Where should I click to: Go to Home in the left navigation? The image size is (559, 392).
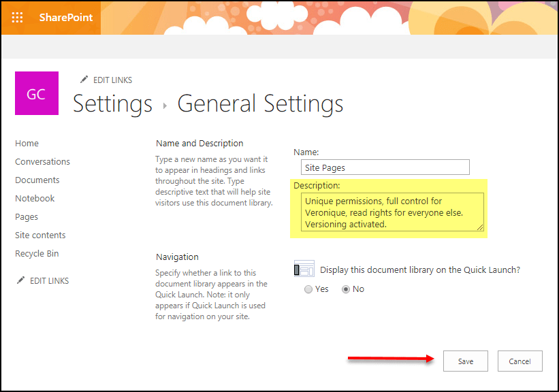point(27,144)
